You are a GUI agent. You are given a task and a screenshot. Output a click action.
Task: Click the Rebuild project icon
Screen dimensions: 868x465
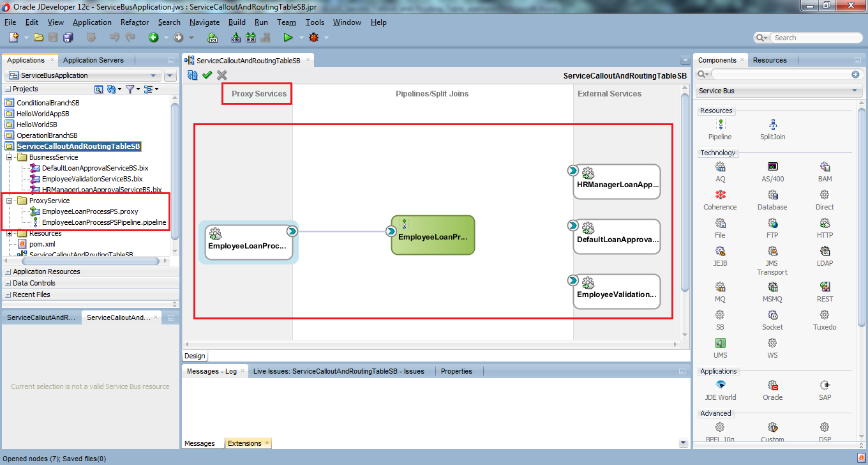(251, 38)
